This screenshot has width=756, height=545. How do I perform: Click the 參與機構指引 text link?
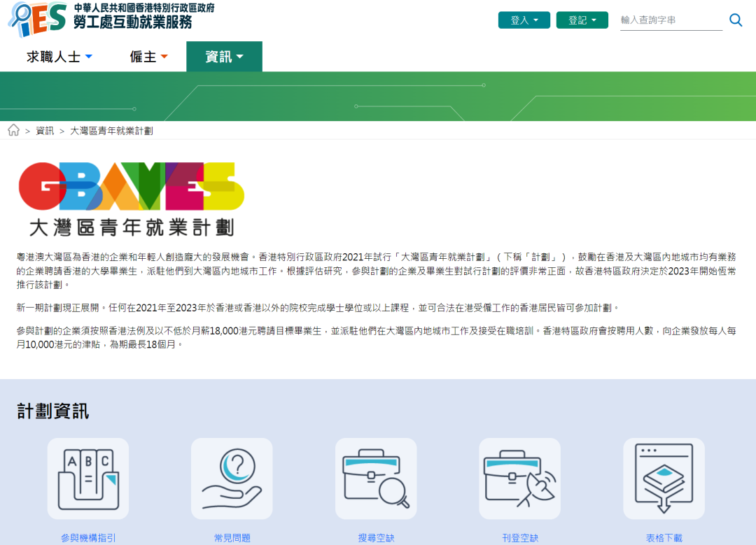point(88,538)
